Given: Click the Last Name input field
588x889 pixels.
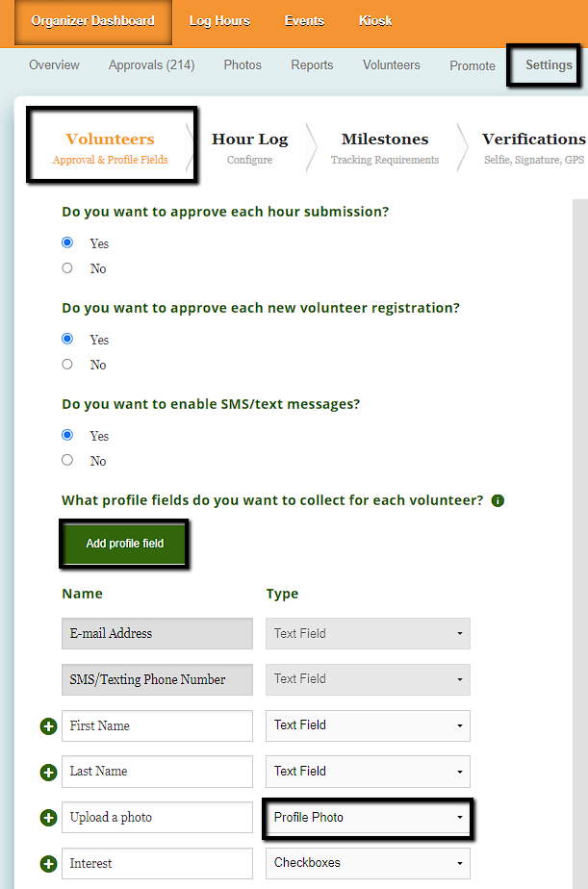Looking at the screenshot, I should 157,771.
